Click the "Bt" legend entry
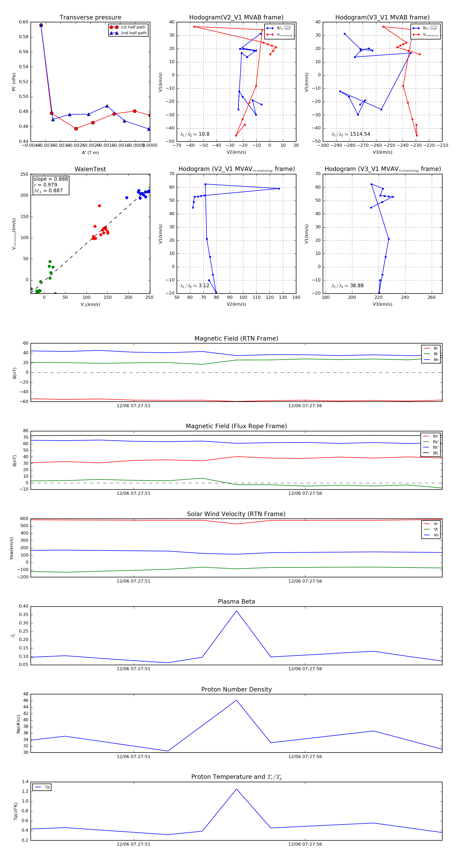473x868 pixels. [431, 354]
